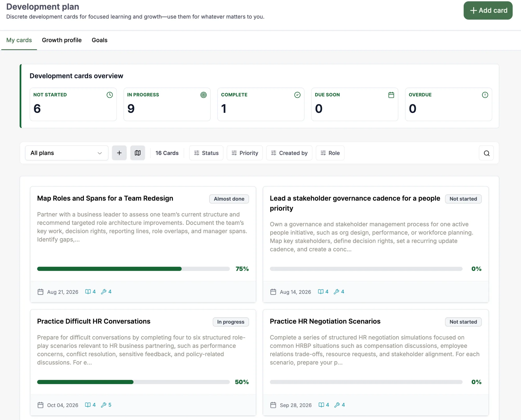Viewport: 521px width, 420px height.
Task: Click the calendar icon in Due Soon tile
Action: pyautogui.click(x=391, y=95)
